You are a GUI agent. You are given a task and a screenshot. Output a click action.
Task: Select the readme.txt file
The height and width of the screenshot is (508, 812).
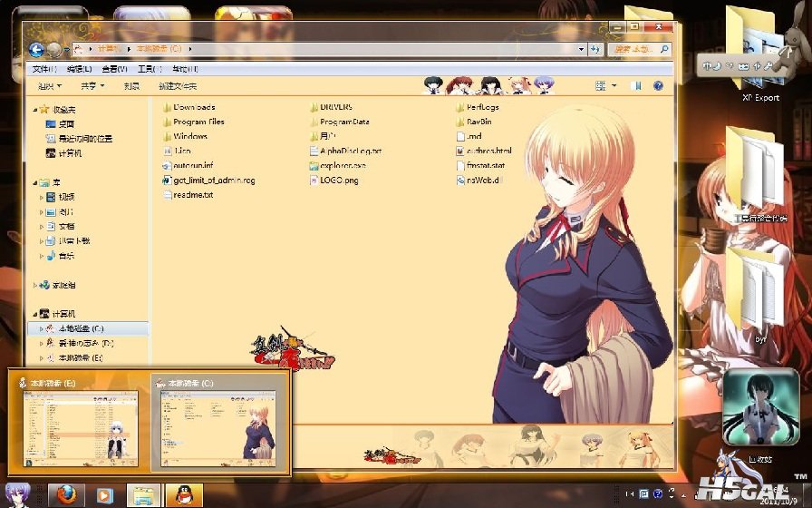pos(188,194)
